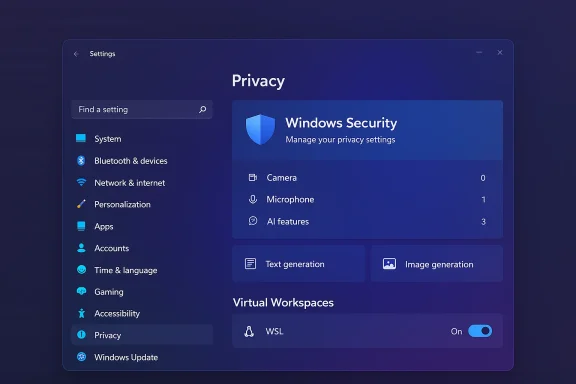Open Apps settings category
576x384 pixels.
point(142,226)
